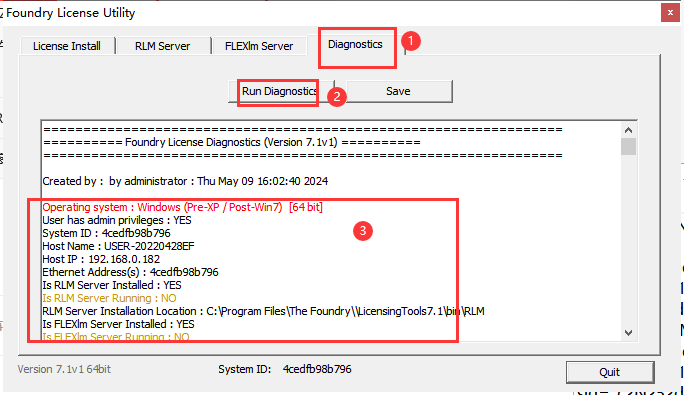
Task: Click the 'Created by : by administrator' line
Action: pos(185,181)
